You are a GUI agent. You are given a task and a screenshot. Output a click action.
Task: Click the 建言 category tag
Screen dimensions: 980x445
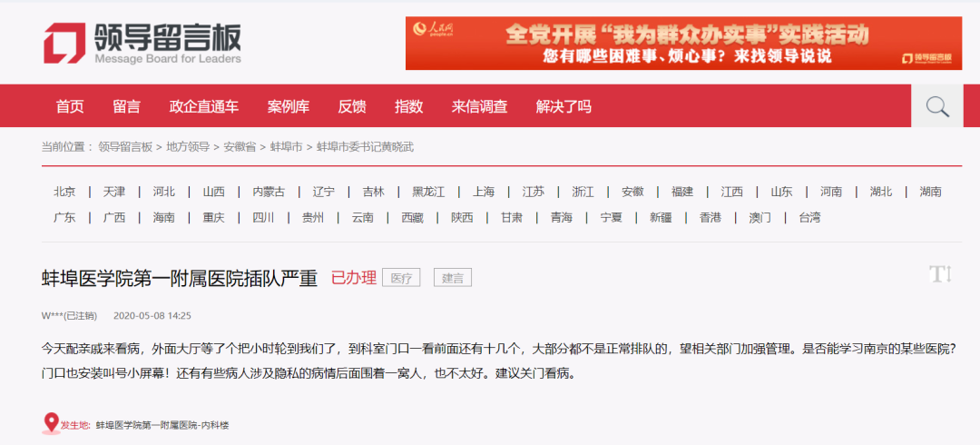453,278
